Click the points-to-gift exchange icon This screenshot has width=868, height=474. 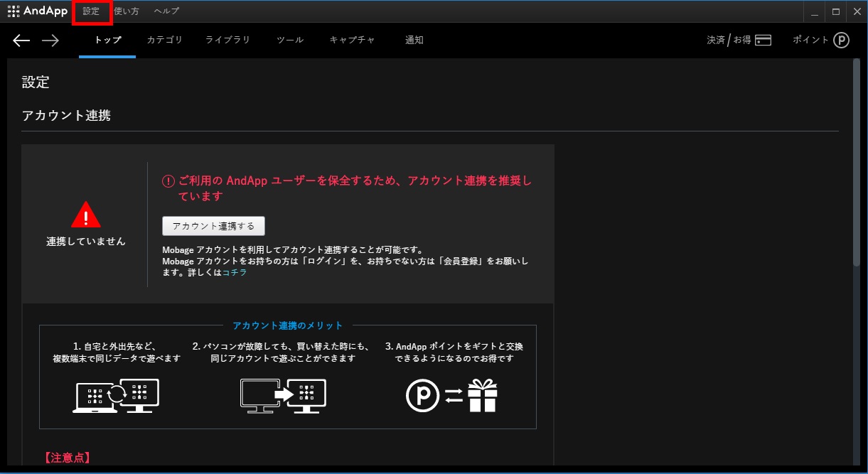click(x=451, y=396)
